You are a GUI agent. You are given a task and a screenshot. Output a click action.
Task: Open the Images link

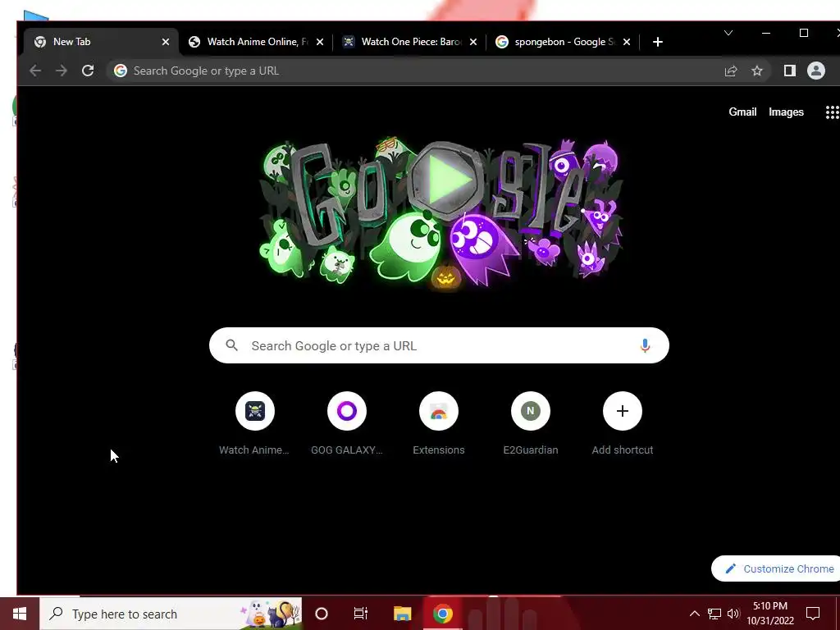(x=786, y=112)
